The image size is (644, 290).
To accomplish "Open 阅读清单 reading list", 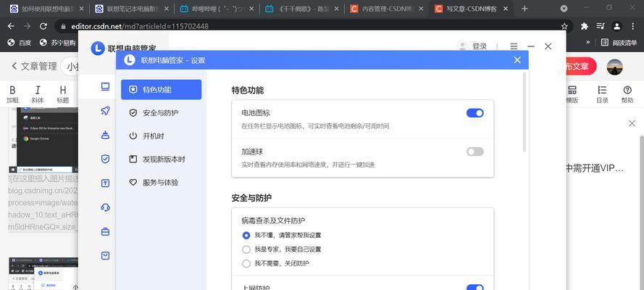I will (x=619, y=42).
